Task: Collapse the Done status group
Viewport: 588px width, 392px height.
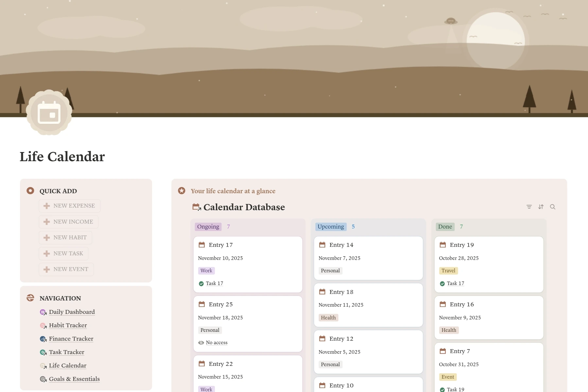Action: (445, 227)
